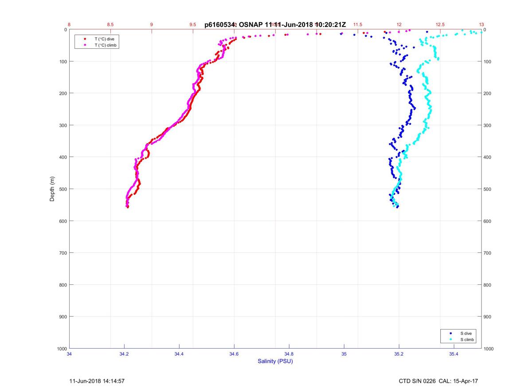
Task: Click the red '13' temperature tick label
Action: (x=481, y=25)
